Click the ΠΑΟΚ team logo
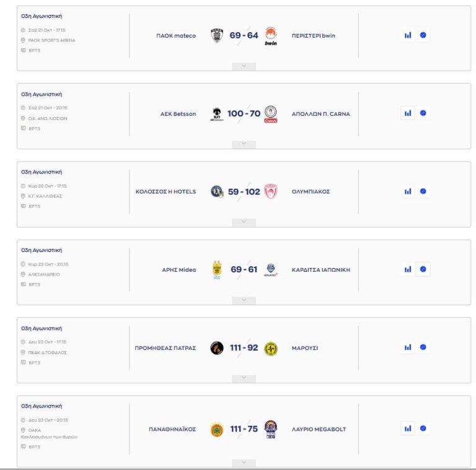This screenshot has width=476, height=470. tap(216, 35)
